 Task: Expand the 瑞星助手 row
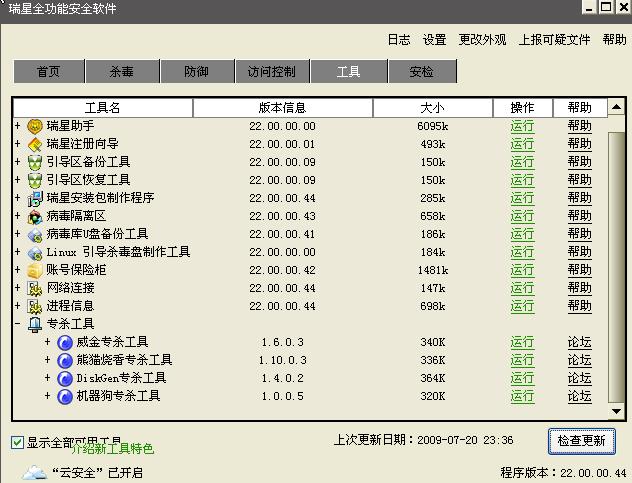pos(17,125)
